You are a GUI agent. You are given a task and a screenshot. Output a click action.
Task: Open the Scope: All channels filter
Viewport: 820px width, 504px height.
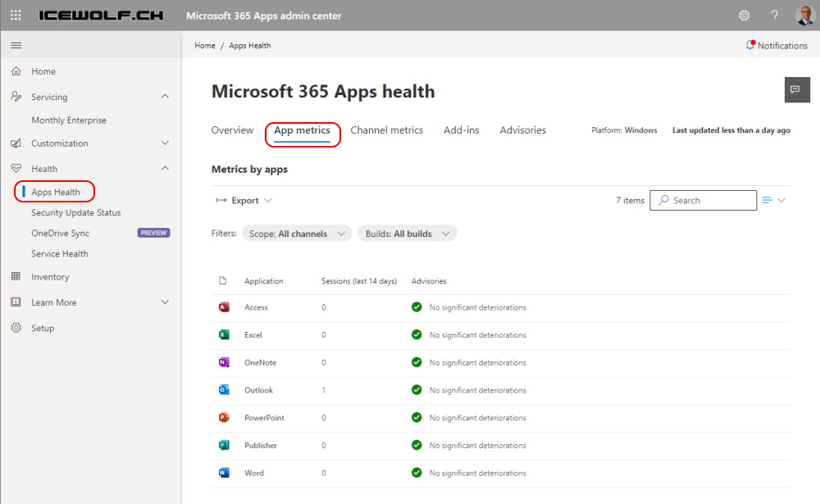point(297,234)
